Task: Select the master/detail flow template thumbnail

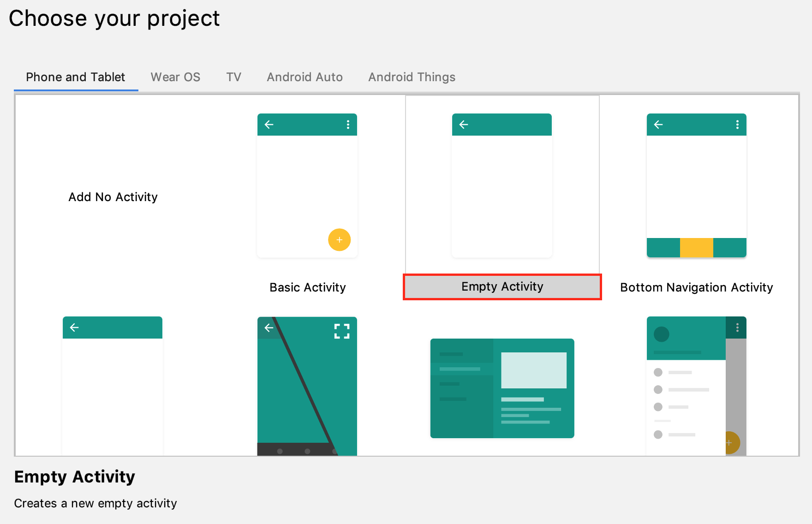Action: coord(502,388)
